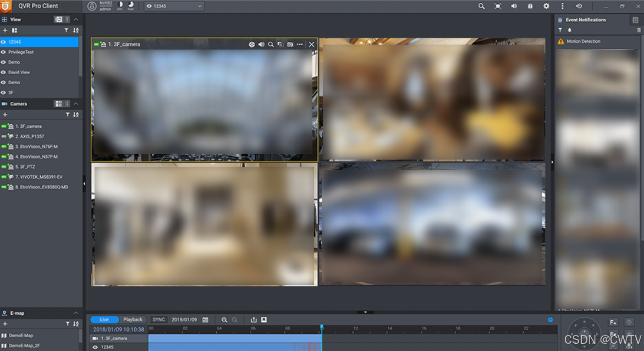This screenshot has height=351, width=644.
Task: Open settings gear in top toolbar
Action: [546, 6]
